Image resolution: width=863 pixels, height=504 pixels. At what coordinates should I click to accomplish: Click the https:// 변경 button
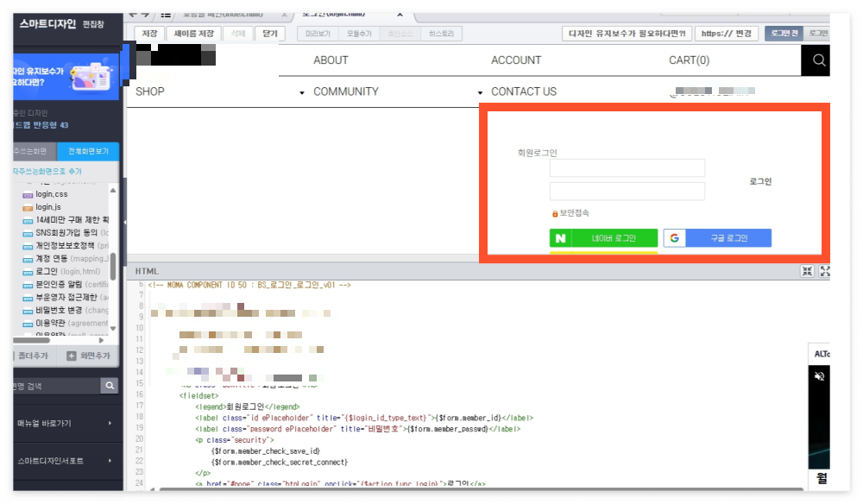pyautogui.click(x=727, y=34)
